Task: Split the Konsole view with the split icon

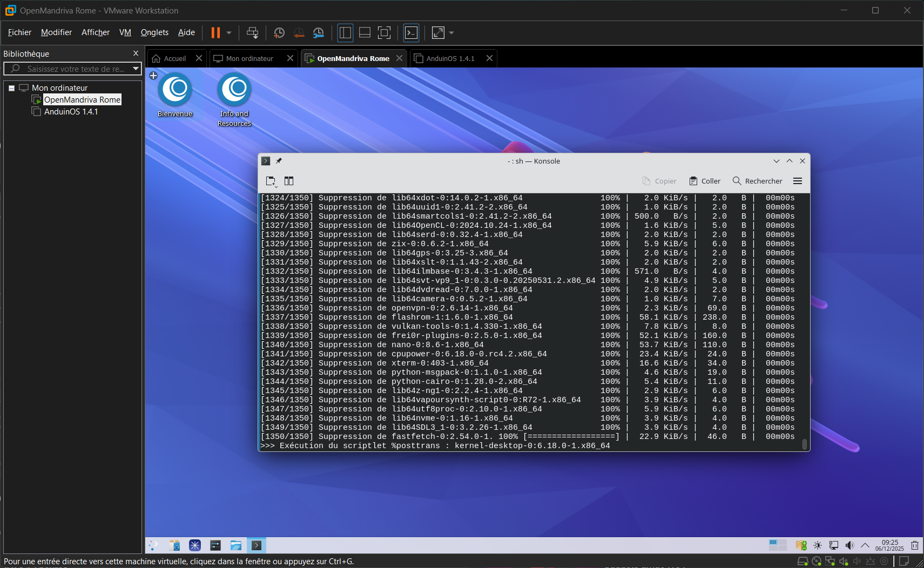Action: coord(289,181)
